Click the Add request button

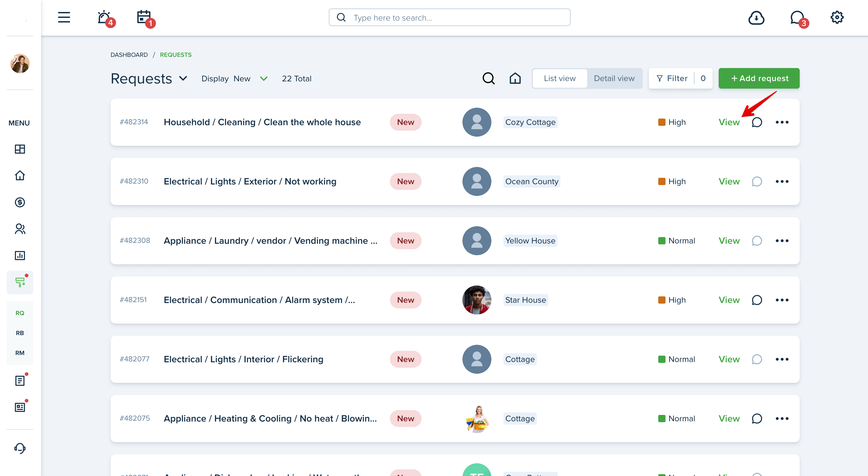tap(759, 79)
